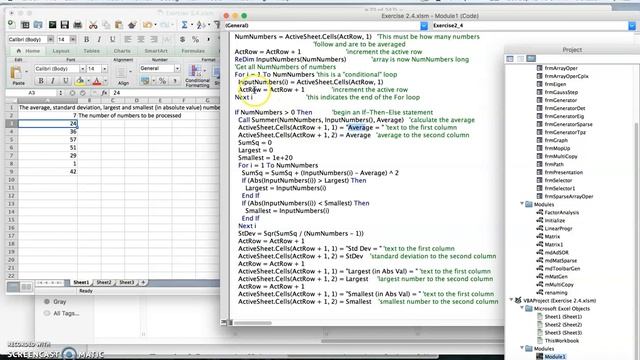Open the Charts ribbon tab

[122, 51]
